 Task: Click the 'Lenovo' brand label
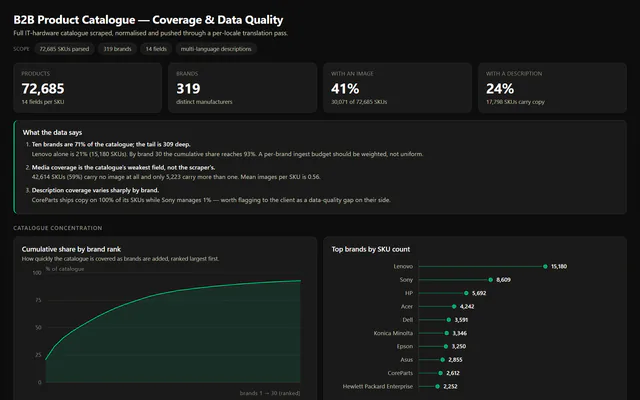(x=403, y=267)
